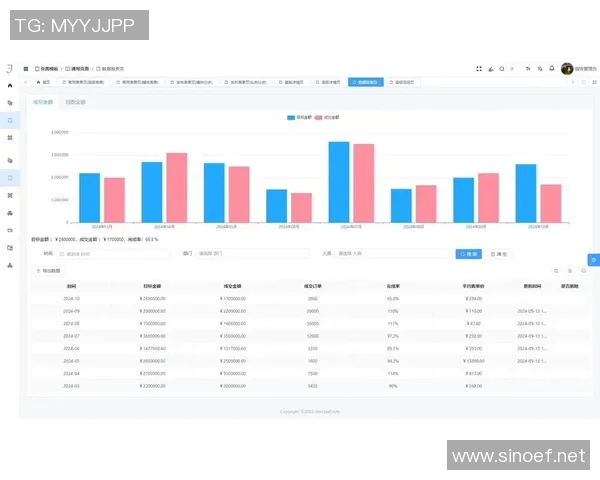Click the 成交金额 column header in table

[232, 286]
